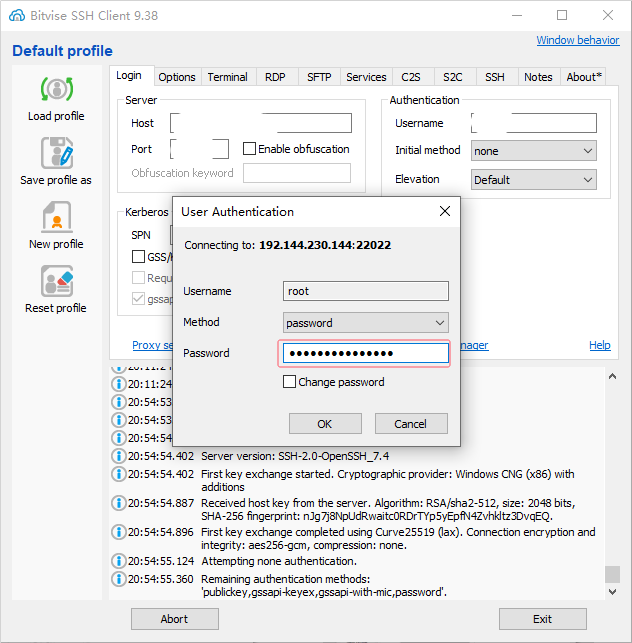Viewport: 632px width, 643px height.
Task: Open the SFTP tab
Action: coord(319,77)
